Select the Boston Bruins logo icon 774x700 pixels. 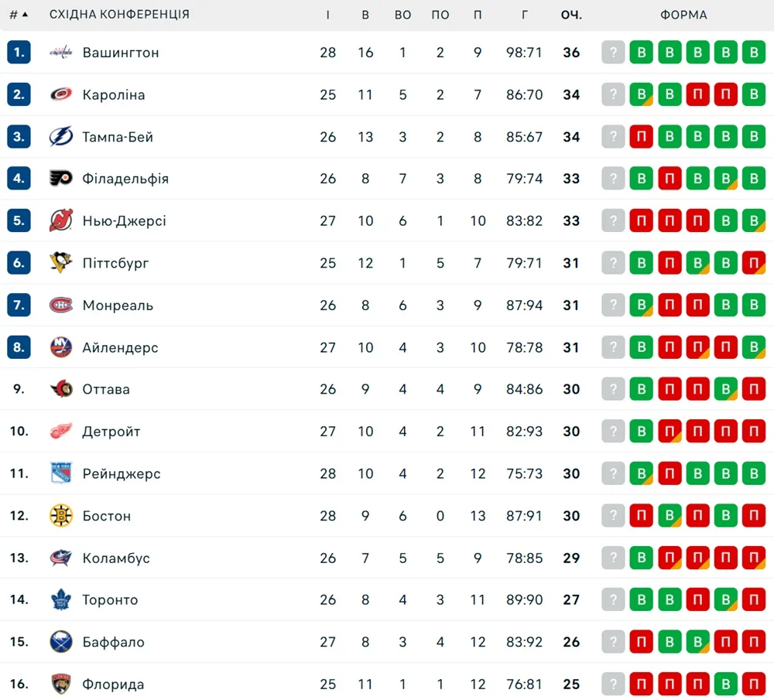(x=61, y=516)
